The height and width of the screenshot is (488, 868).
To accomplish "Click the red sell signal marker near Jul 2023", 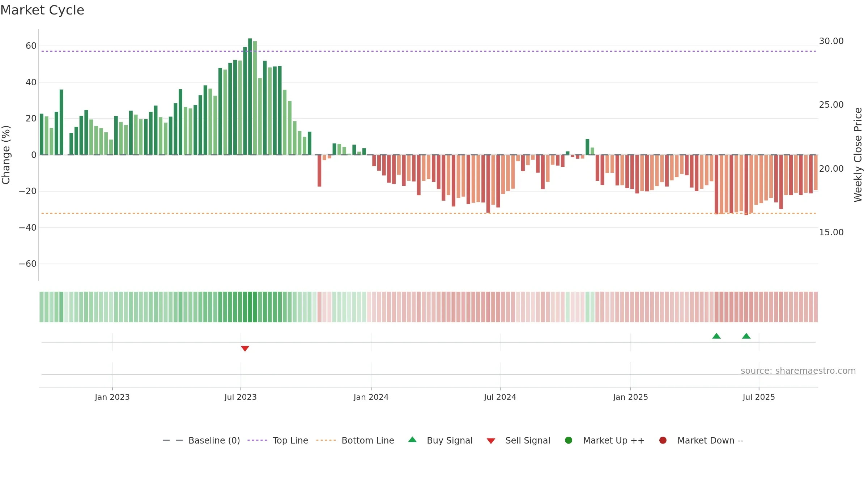I will click(245, 348).
